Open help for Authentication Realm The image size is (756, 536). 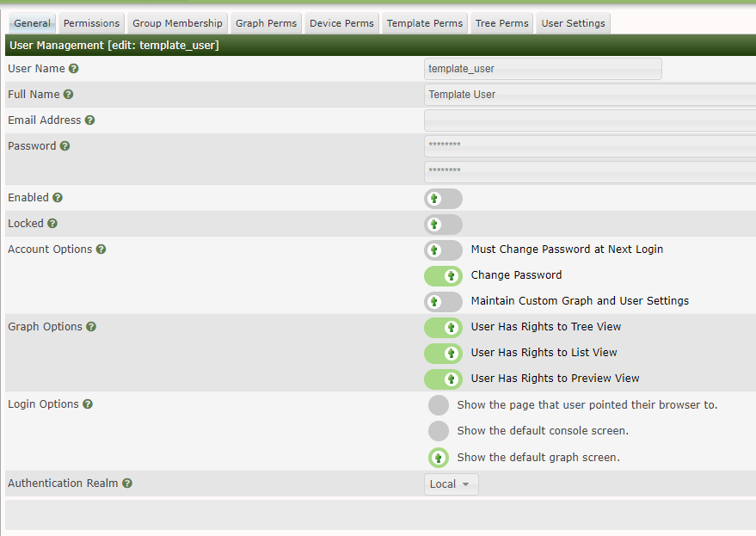tap(126, 483)
